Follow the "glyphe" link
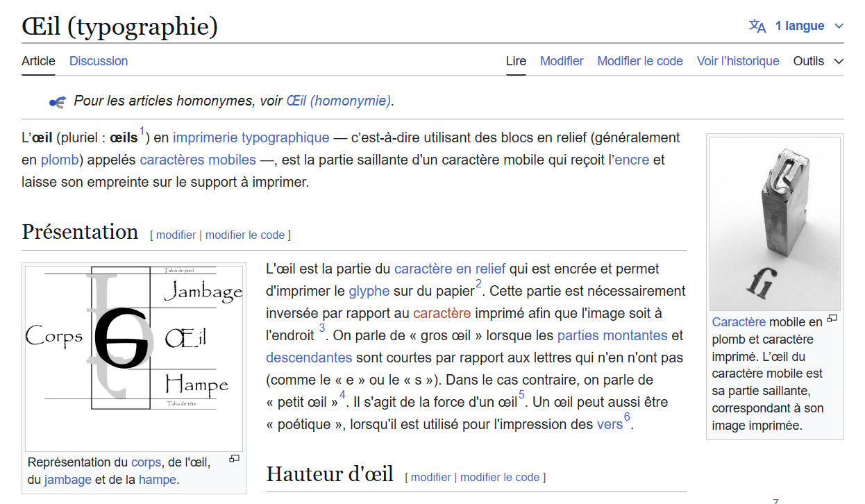 pyautogui.click(x=369, y=291)
